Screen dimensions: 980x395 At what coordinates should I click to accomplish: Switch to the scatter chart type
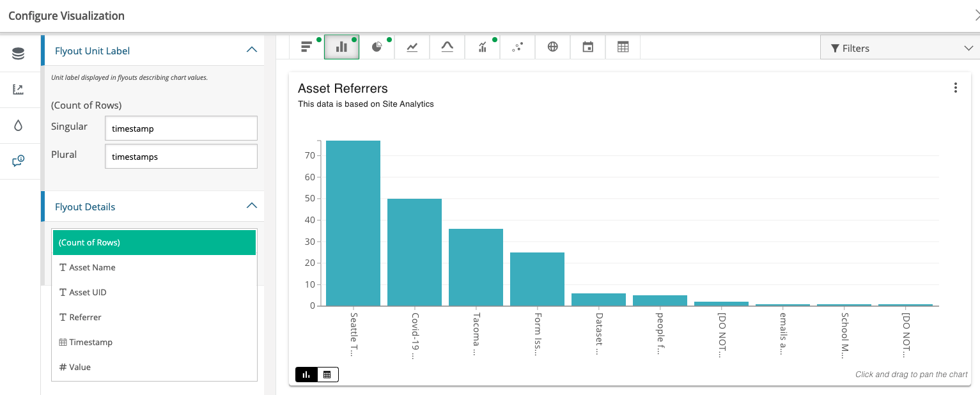click(518, 47)
